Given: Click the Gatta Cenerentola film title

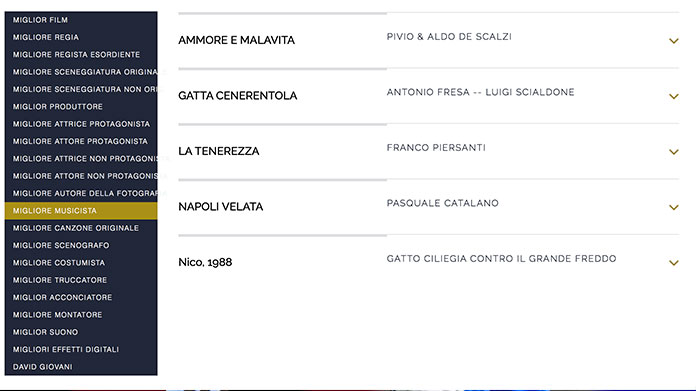Looking at the screenshot, I should tap(237, 96).
